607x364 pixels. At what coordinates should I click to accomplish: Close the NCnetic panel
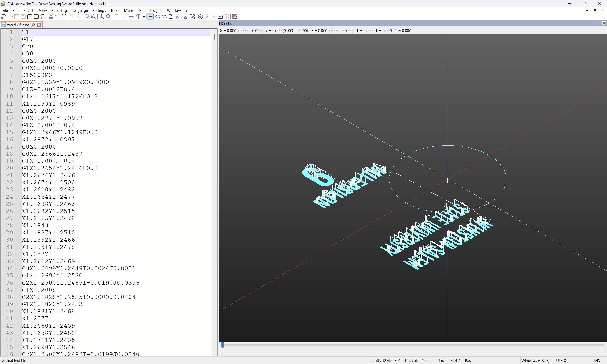pyautogui.click(x=604, y=23)
